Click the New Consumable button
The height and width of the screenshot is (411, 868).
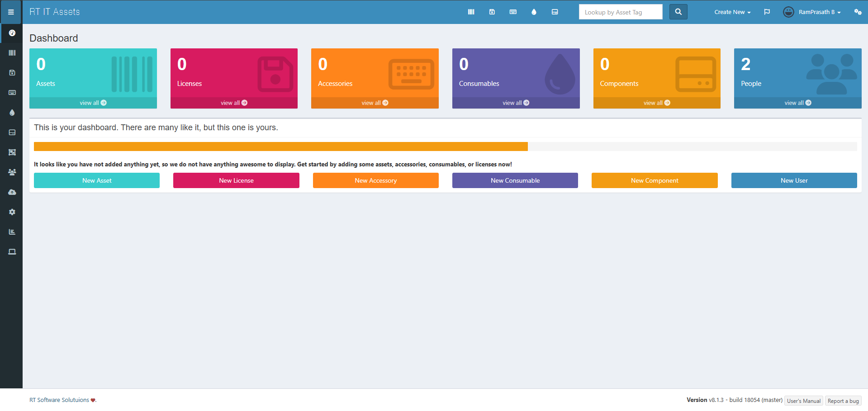pyautogui.click(x=515, y=180)
